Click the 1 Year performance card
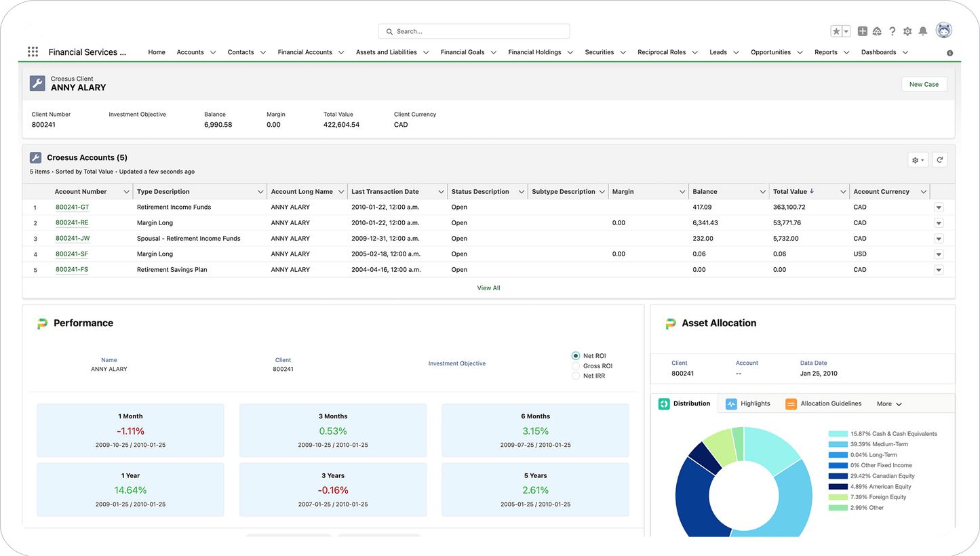The height and width of the screenshot is (556, 980). point(130,490)
